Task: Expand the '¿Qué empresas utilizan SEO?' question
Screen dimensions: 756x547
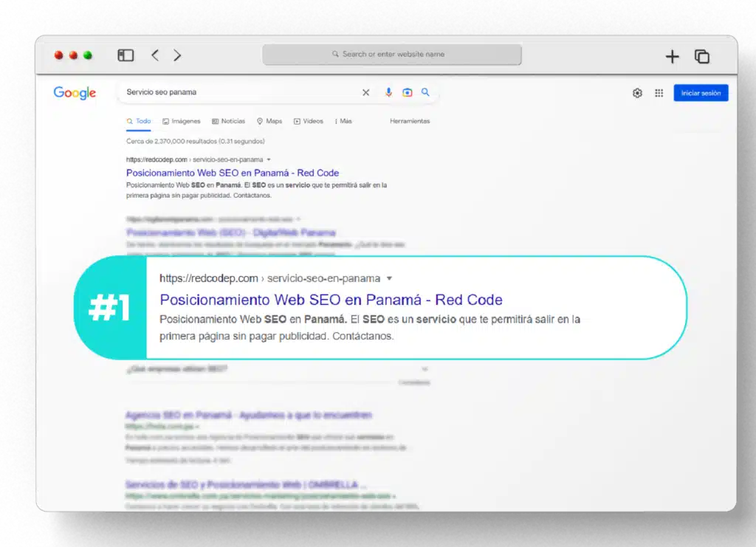Action: pos(278,369)
